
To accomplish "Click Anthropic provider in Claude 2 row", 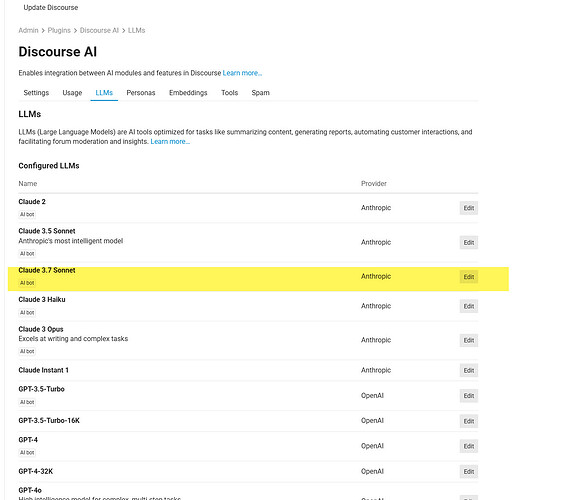I will [376, 208].
